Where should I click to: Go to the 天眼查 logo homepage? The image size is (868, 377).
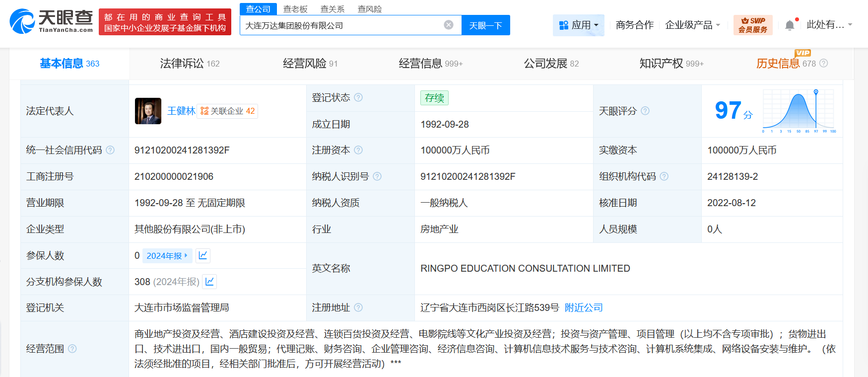coord(51,21)
